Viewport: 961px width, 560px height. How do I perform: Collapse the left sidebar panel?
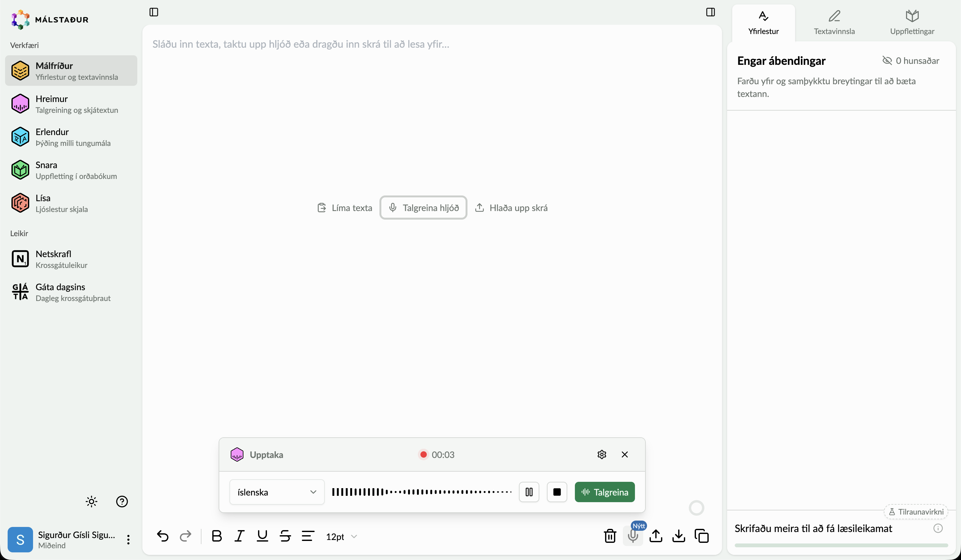point(154,12)
